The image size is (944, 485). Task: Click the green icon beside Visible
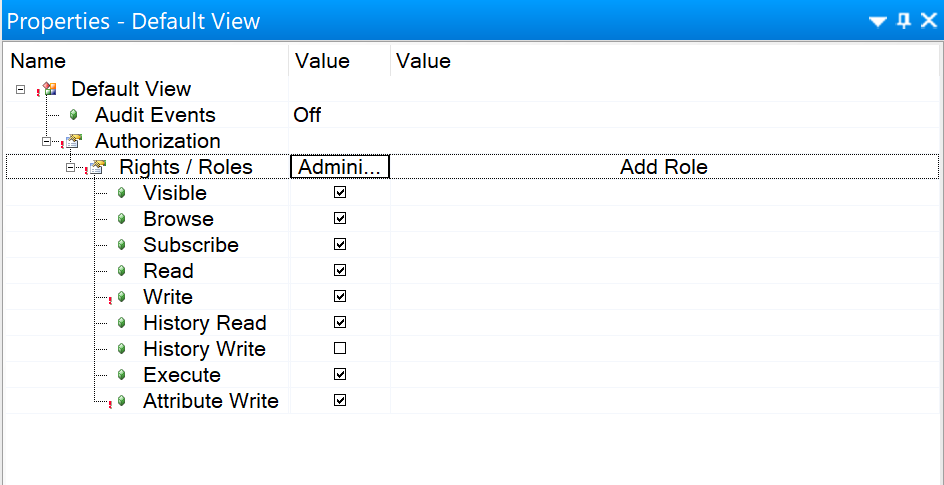pyautogui.click(x=122, y=193)
